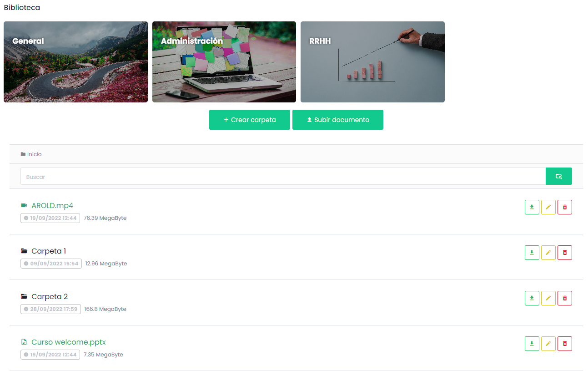Click Subir documento to upload
Screen dimensions: 588x371
click(x=337, y=120)
